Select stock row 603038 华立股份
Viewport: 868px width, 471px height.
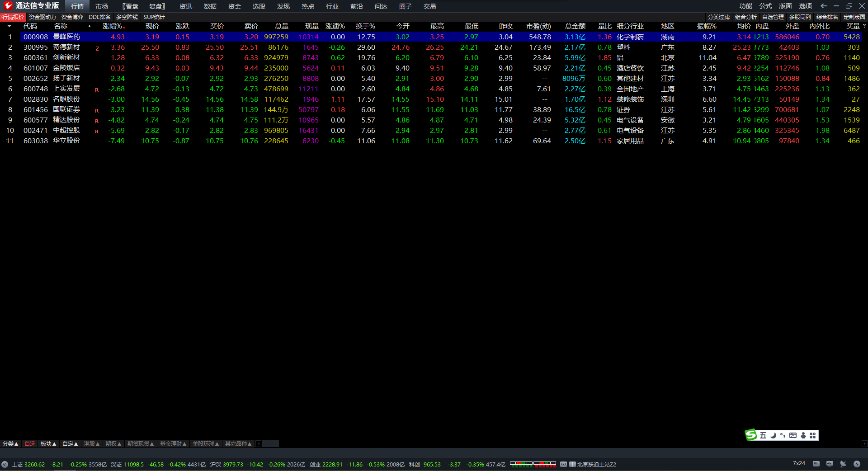(432, 141)
